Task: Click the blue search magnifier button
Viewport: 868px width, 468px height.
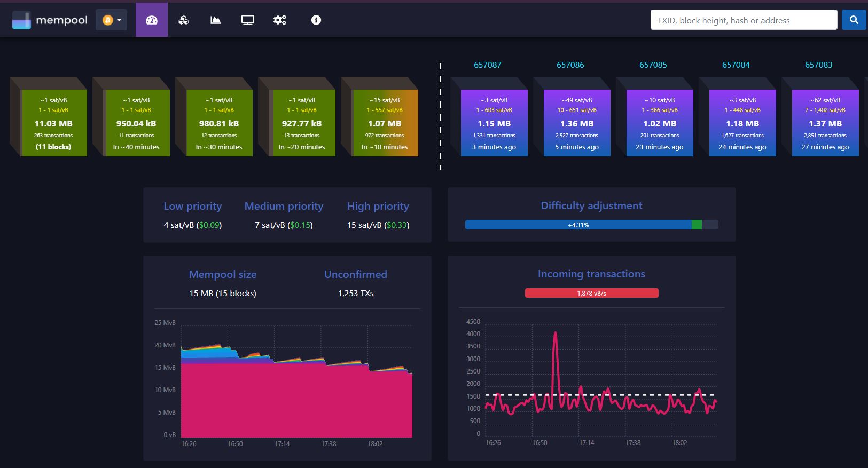Action: [854, 20]
